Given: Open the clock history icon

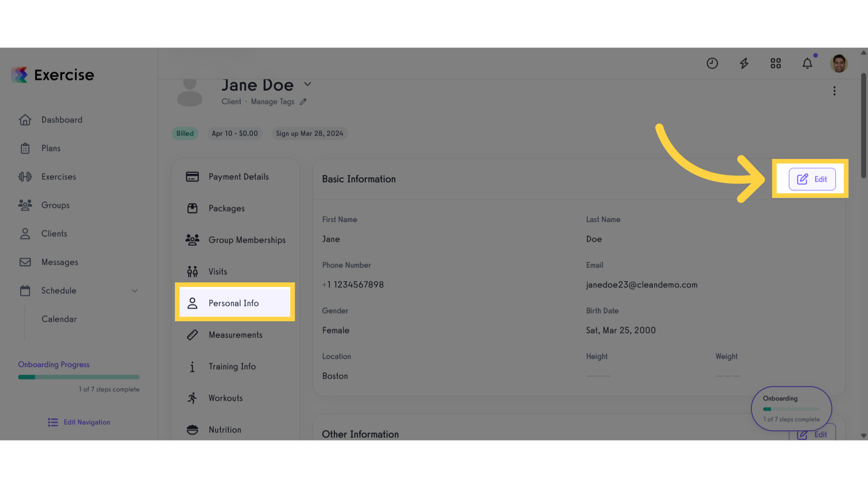Looking at the screenshot, I should coord(712,63).
